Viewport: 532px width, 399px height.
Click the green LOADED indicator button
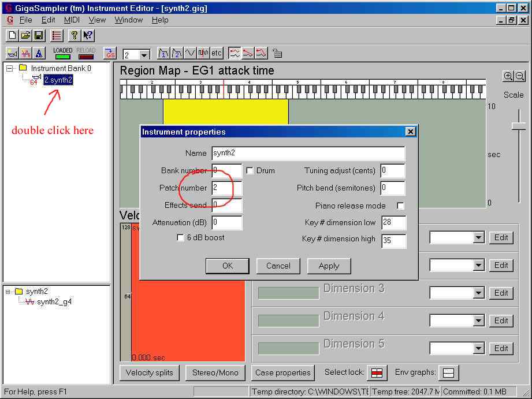click(x=63, y=53)
